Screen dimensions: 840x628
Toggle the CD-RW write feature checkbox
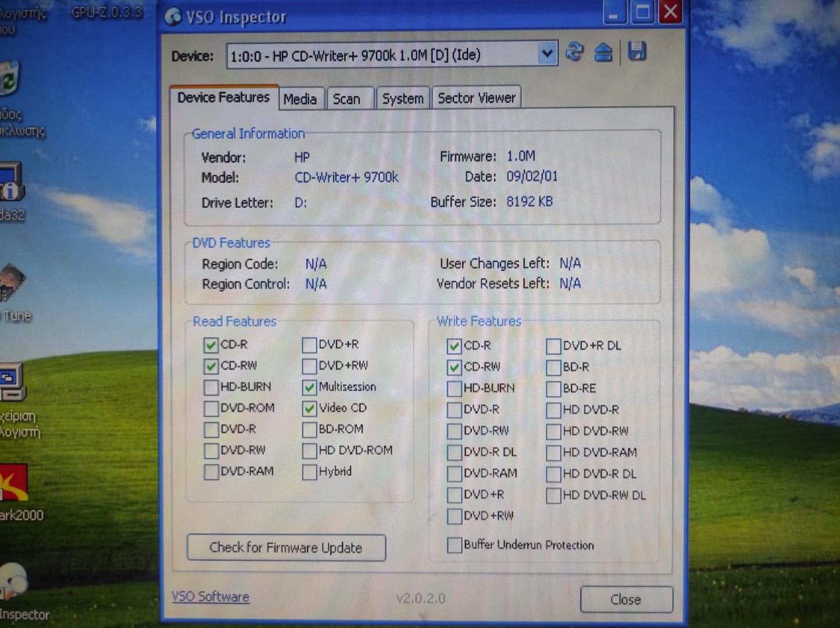454,367
